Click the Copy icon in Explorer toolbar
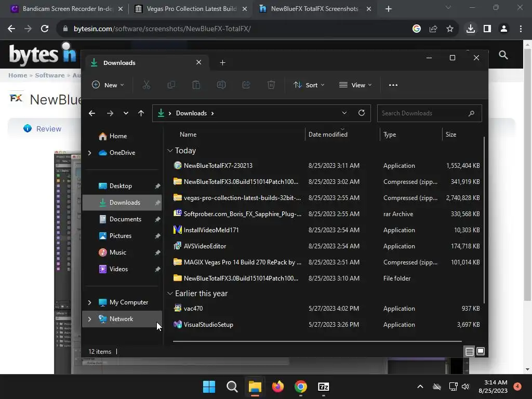532x399 pixels. (x=171, y=85)
